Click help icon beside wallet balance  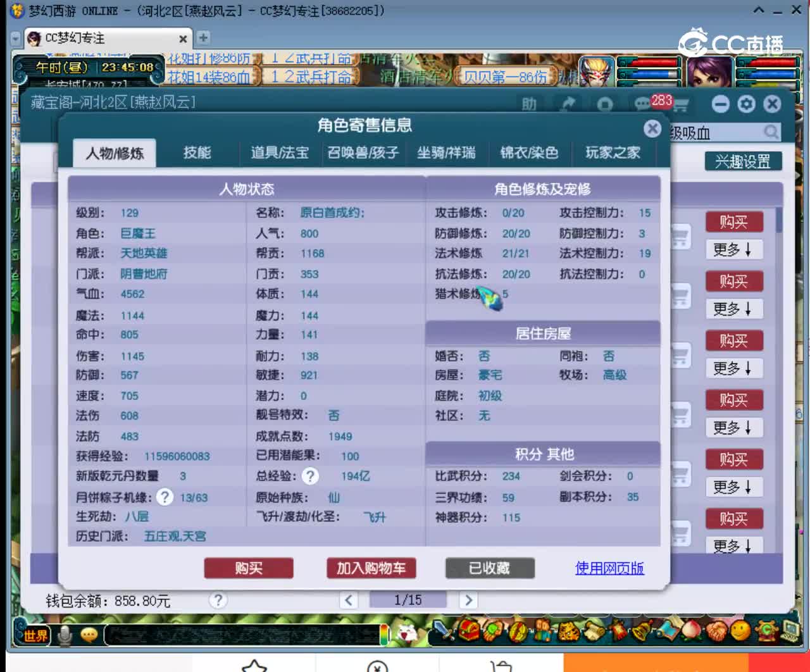click(x=218, y=600)
